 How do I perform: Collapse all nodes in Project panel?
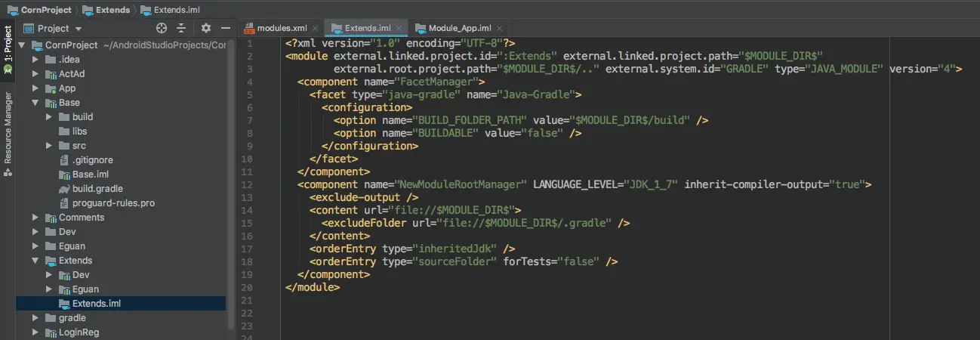coord(181,28)
